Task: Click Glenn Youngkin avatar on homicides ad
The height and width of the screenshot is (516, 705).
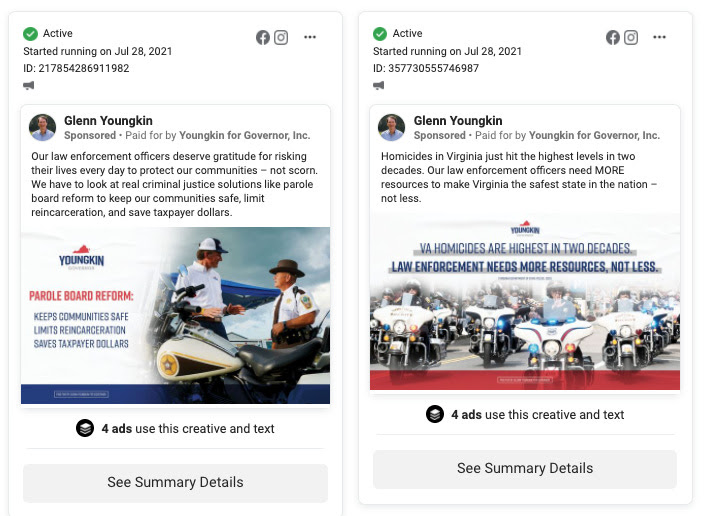Action: (x=392, y=128)
